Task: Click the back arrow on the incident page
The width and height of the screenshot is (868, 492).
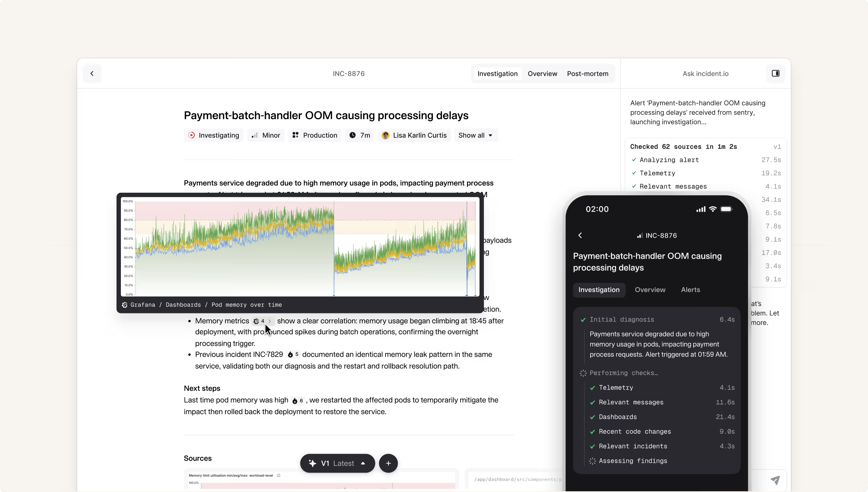Action: (x=92, y=73)
